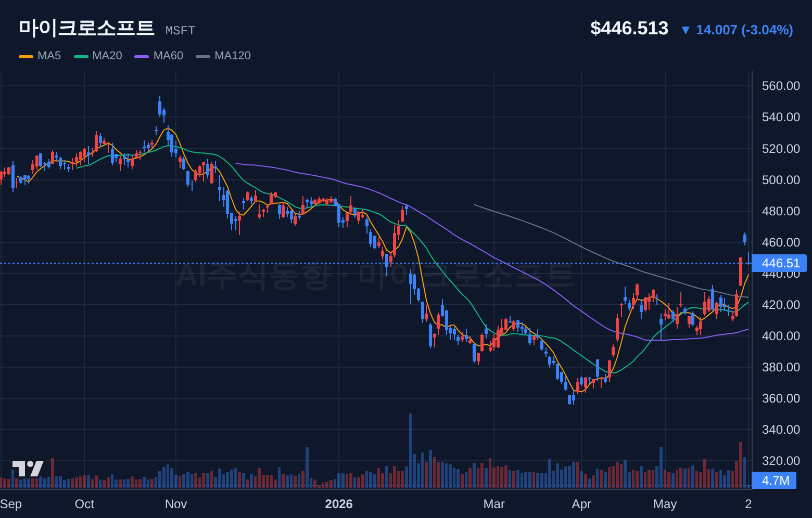Click the 320.00 price axis label

781,461
